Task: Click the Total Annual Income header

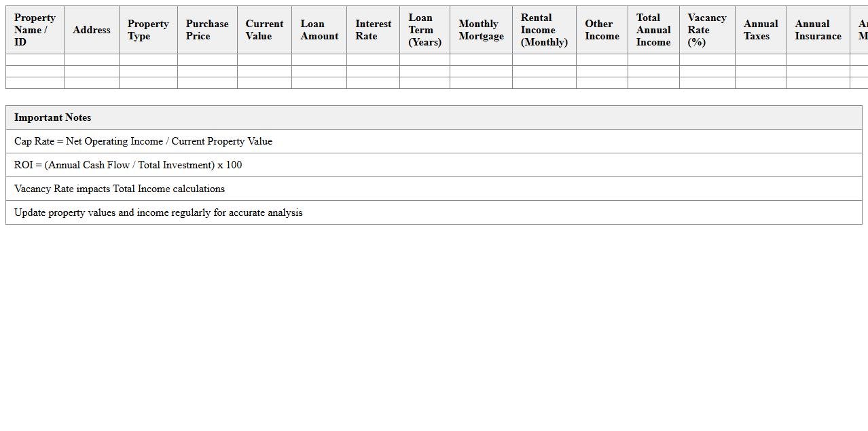Action: pos(653,29)
